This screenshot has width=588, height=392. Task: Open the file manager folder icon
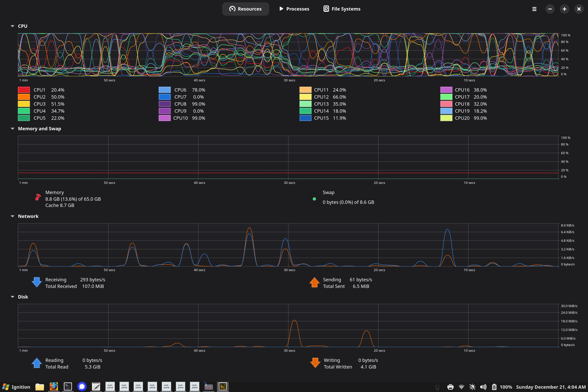point(40,387)
